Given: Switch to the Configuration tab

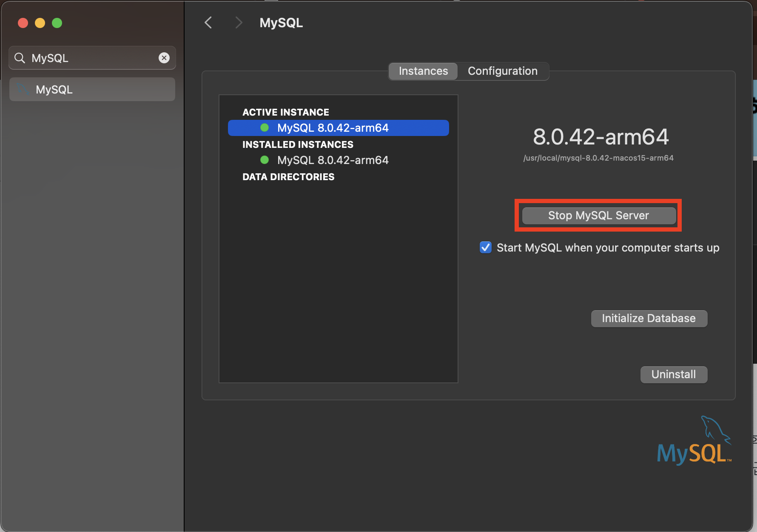Looking at the screenshot, I should click(503, 71).
